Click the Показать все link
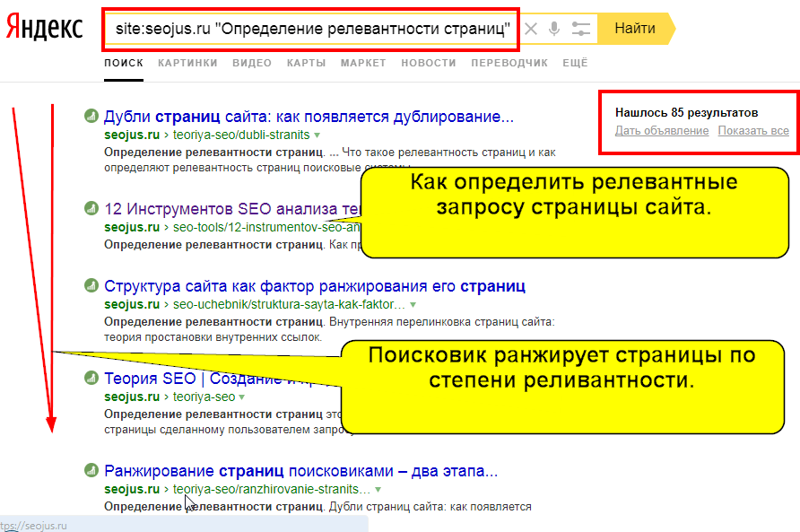The image size is (800, 532). pyautogui.click(x=753, y=131)
